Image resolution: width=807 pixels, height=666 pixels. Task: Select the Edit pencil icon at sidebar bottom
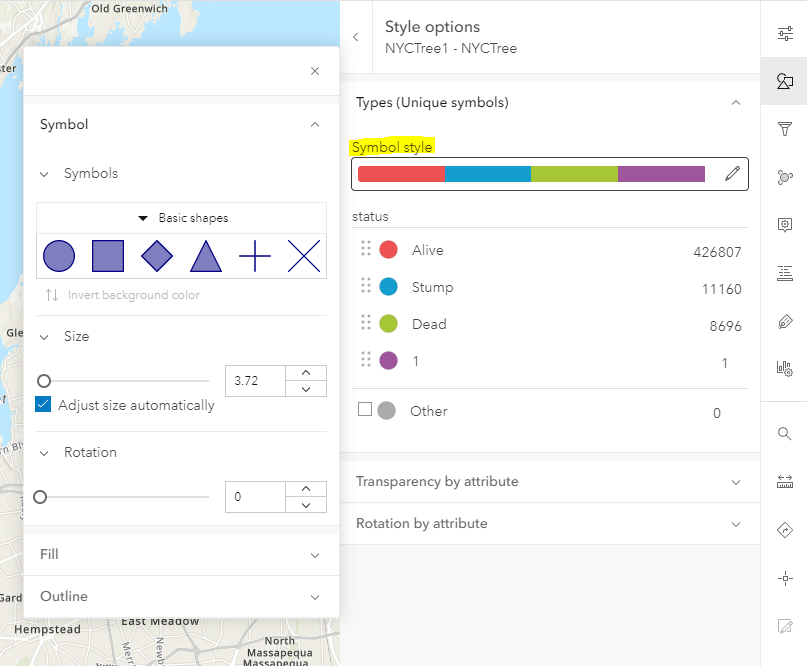(x=784, y=625)
